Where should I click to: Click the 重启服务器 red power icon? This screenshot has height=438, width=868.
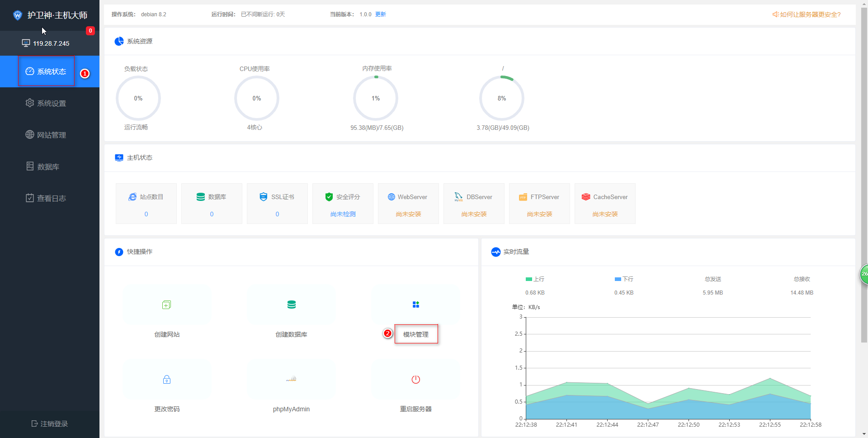pos(416,379)
